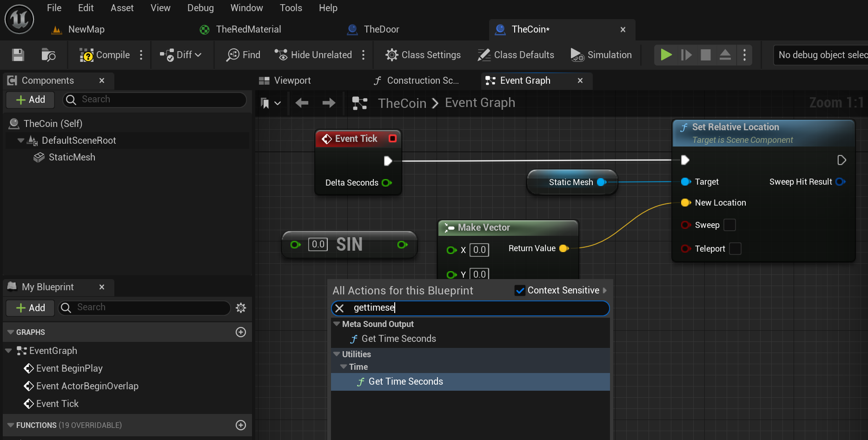Toggle Context Sensitive checkbox

pyautogui.click(x=520, y=291)
